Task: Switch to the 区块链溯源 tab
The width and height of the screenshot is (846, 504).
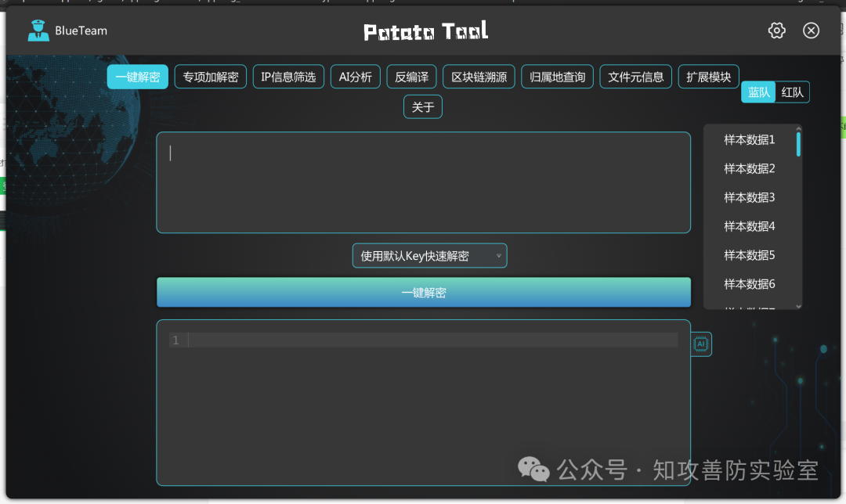Action: [479, 77]
